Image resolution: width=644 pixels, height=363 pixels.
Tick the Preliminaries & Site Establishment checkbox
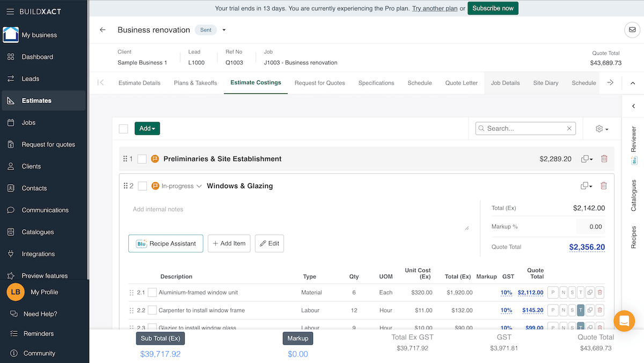(141, 159)
